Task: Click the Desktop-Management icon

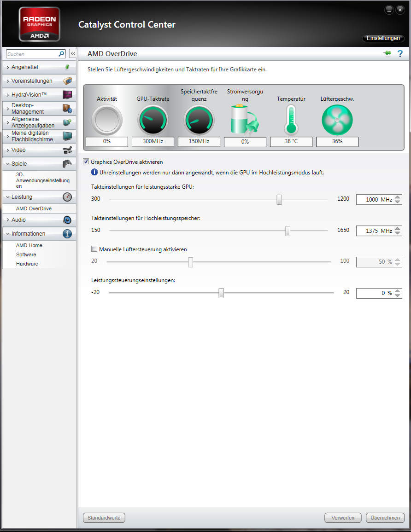Action: click(x=67, y=109)
